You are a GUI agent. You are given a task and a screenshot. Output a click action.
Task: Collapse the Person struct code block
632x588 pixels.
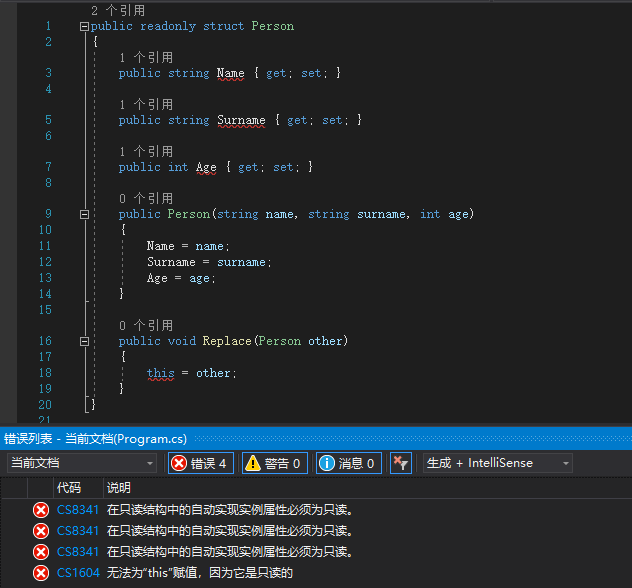coord(83,26)
